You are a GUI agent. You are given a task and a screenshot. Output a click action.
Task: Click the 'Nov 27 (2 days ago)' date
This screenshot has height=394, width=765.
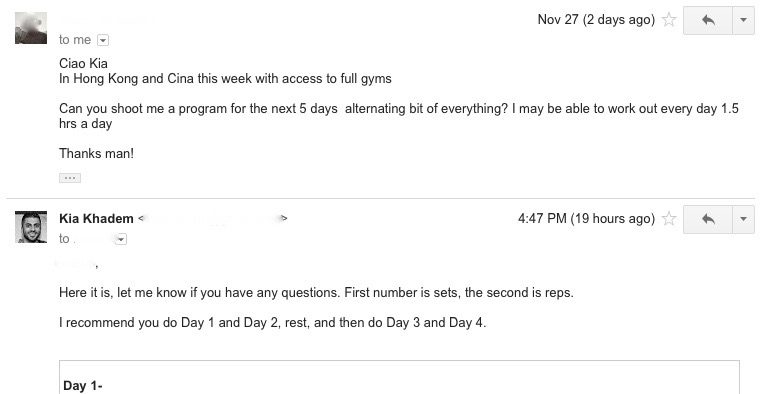tap(596, 20)
